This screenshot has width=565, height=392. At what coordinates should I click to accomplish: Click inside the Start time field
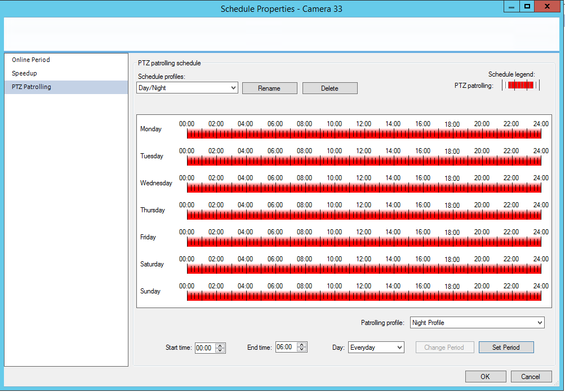206,346
